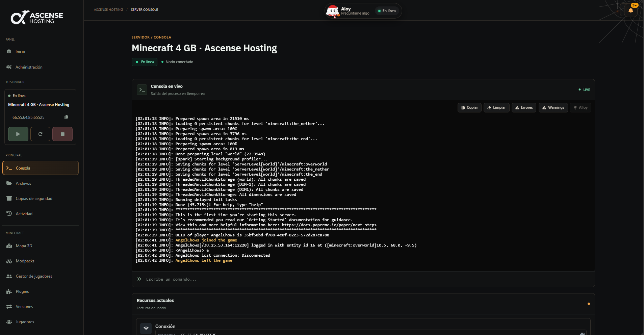Image resolution: width=644 pixels, height=335 pixels.
Task: Clear the console with Limpiar
Action: click(x=496, y=108)
